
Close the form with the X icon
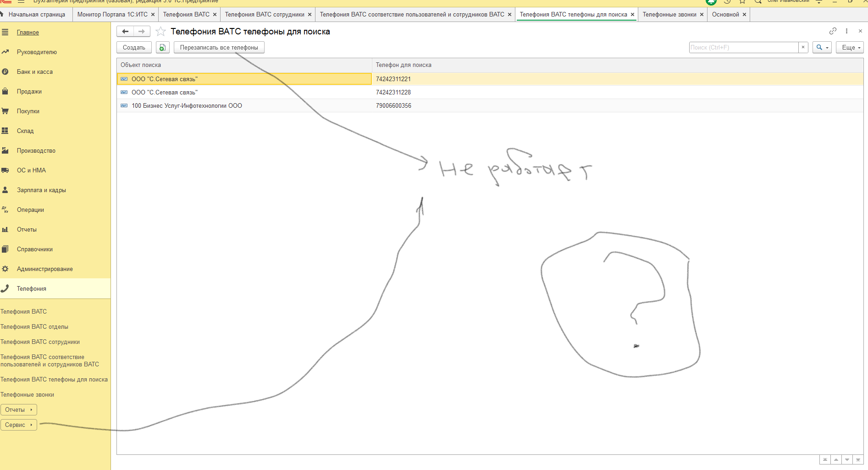(860, 31)
